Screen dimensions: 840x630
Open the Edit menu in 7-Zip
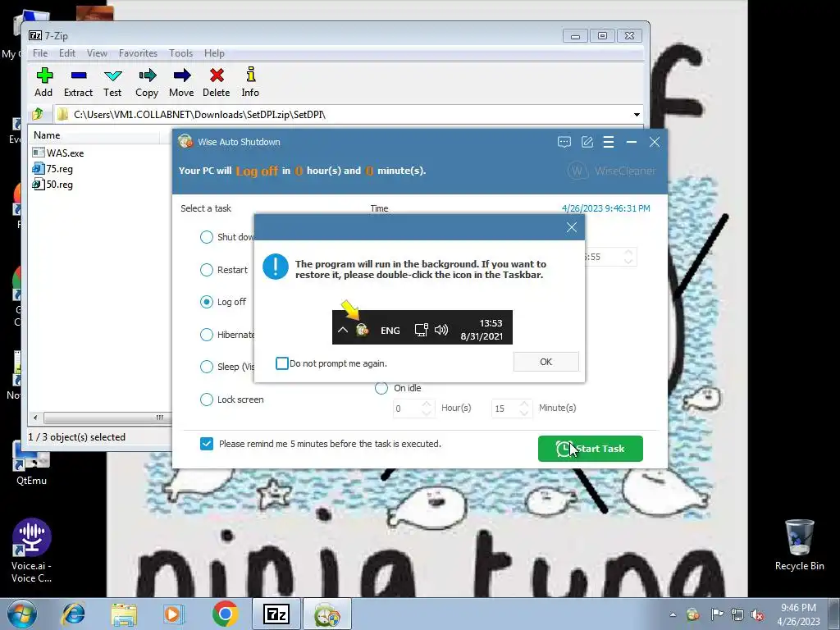click(x=67, y=53)
